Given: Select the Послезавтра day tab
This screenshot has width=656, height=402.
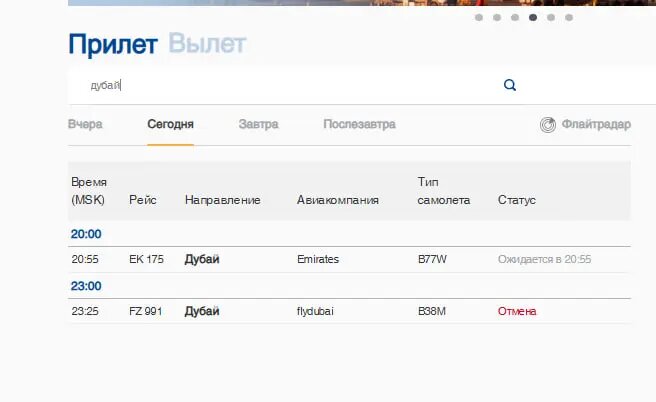Looking at the screenshot, I should pos(359,124).
